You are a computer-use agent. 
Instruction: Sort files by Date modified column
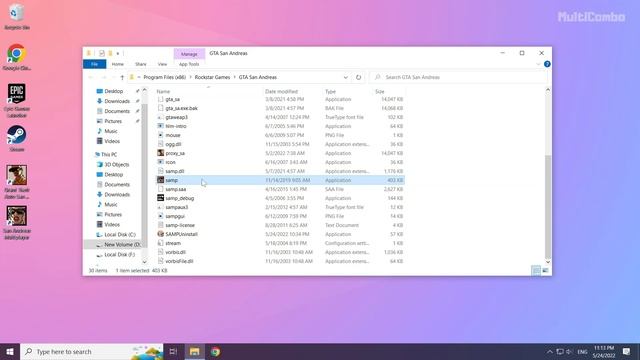point(282,91)
